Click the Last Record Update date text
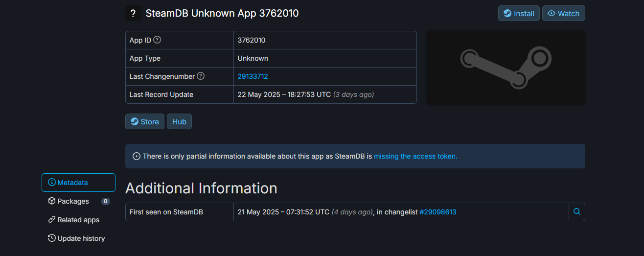Image resolution: width=644 pixels, height=256 pixels. tap(284, 94)
